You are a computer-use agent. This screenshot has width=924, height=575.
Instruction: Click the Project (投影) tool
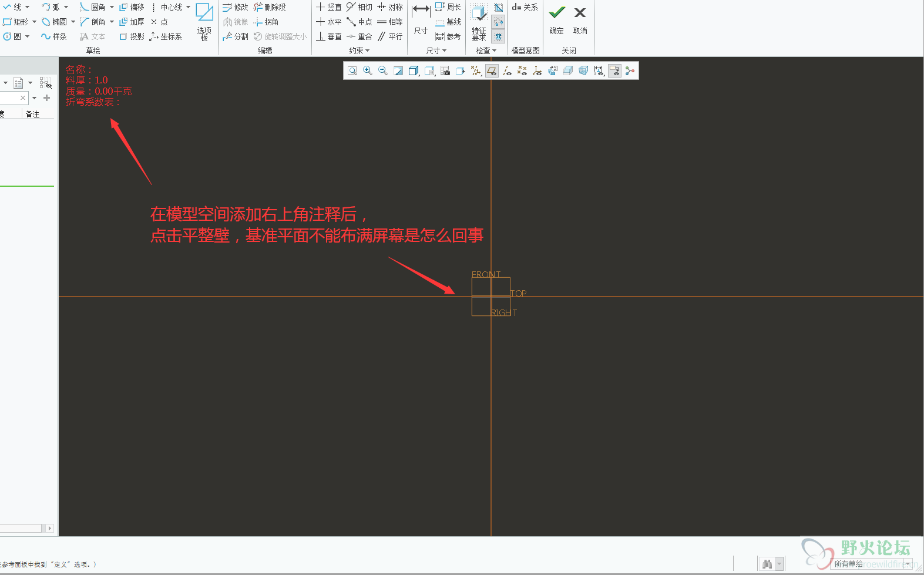[x=132, y=36]
